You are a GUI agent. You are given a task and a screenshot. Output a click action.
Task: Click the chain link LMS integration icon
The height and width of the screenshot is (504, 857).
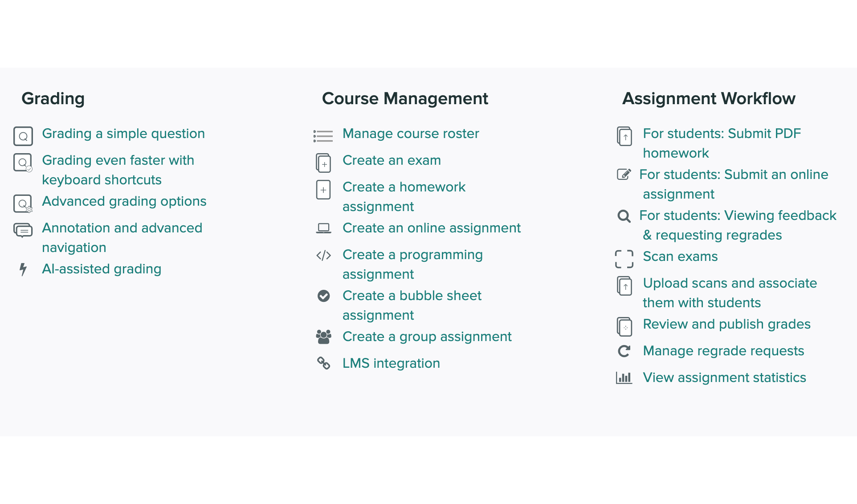pyautogui.click(x=323, y=363)
